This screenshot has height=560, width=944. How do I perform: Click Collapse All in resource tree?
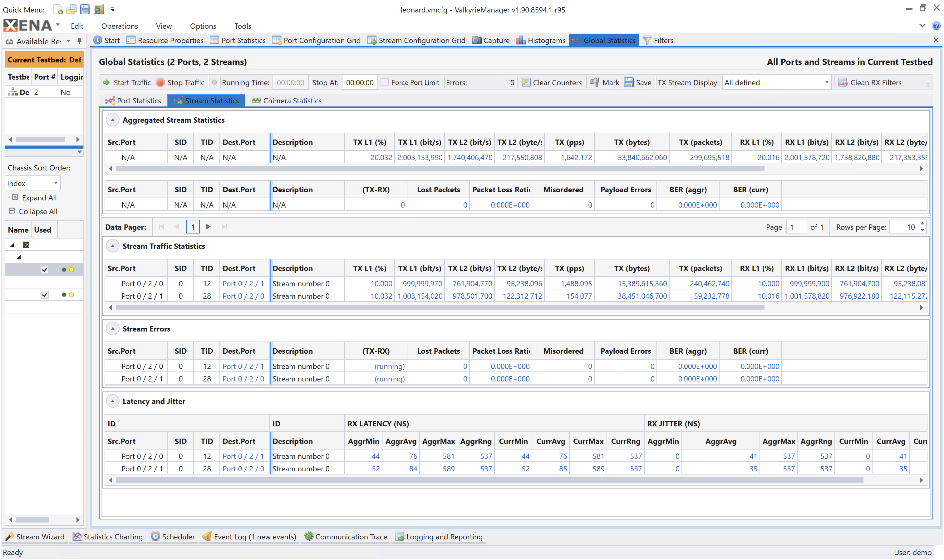click(33, 211)
